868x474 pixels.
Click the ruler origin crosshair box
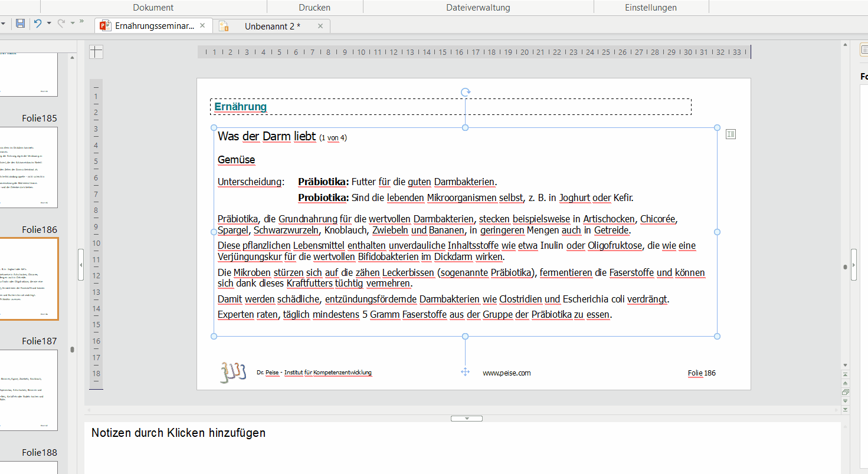pyautogui.click(x=96, y=52)
